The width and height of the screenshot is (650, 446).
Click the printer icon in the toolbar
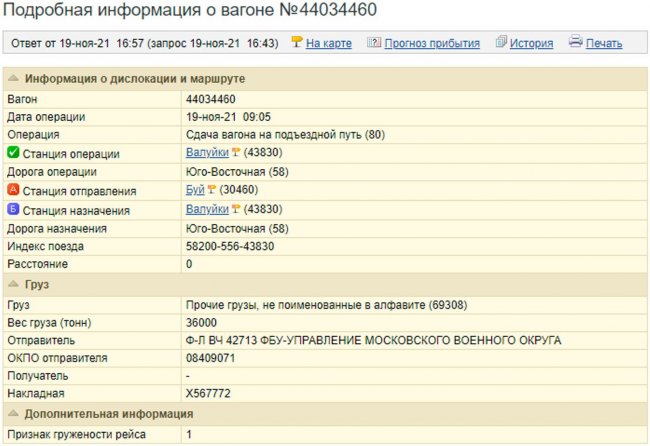click(575, 43)
